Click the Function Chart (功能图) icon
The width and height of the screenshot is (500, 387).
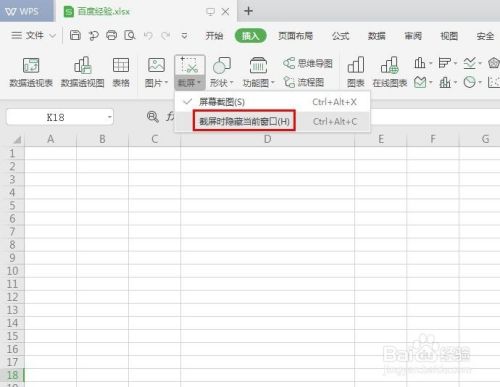[x=258, y=65]
